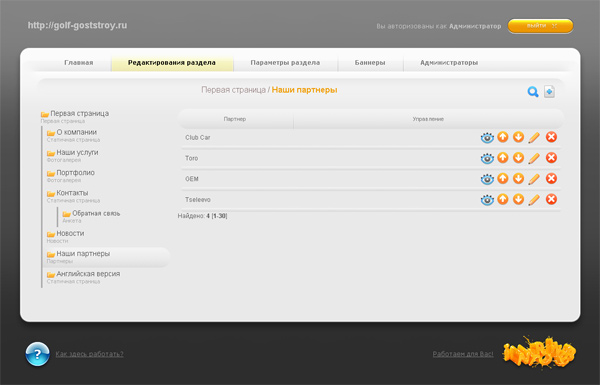Image resolution: width=600 pixels, height=385 pixels.
Task: Click the orange Выйти logout button
Action: 540,26
